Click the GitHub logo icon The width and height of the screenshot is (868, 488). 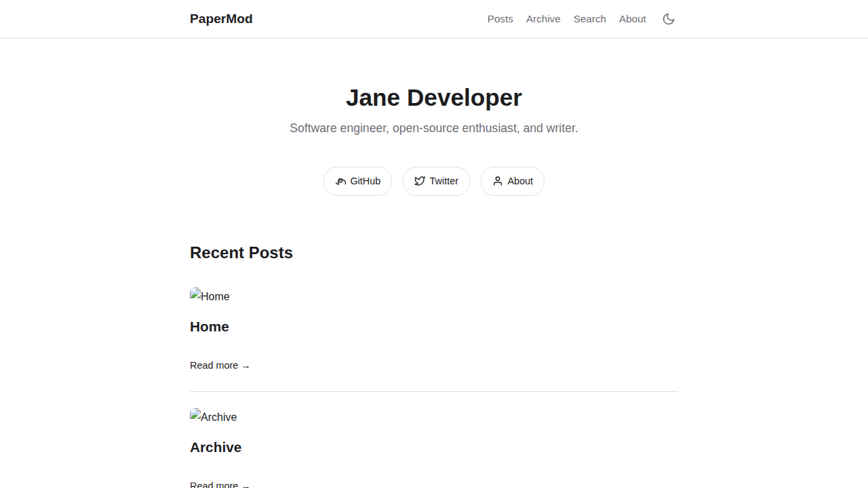340,182
